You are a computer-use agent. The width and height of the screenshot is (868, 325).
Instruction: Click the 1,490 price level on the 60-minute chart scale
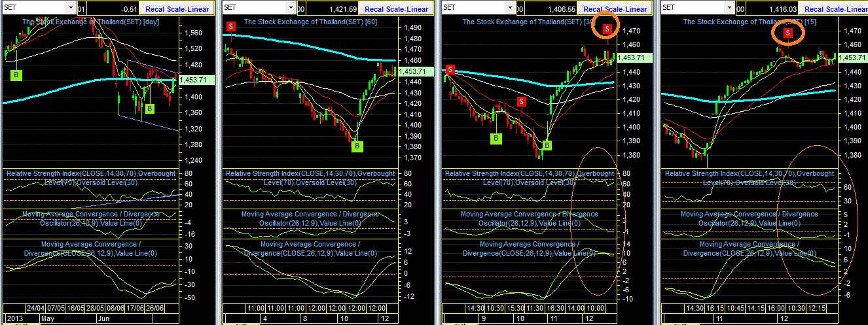[412, 27]
